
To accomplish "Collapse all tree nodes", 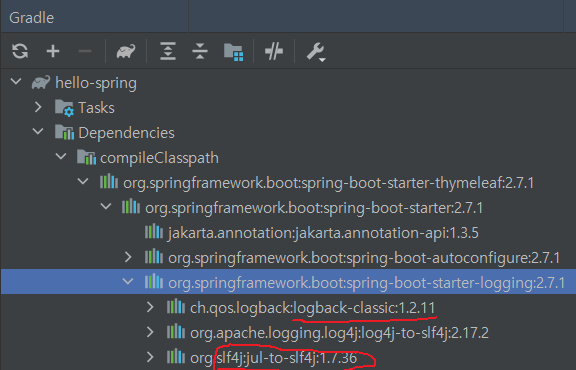I will pyautogui.click(x=200, y=51).
